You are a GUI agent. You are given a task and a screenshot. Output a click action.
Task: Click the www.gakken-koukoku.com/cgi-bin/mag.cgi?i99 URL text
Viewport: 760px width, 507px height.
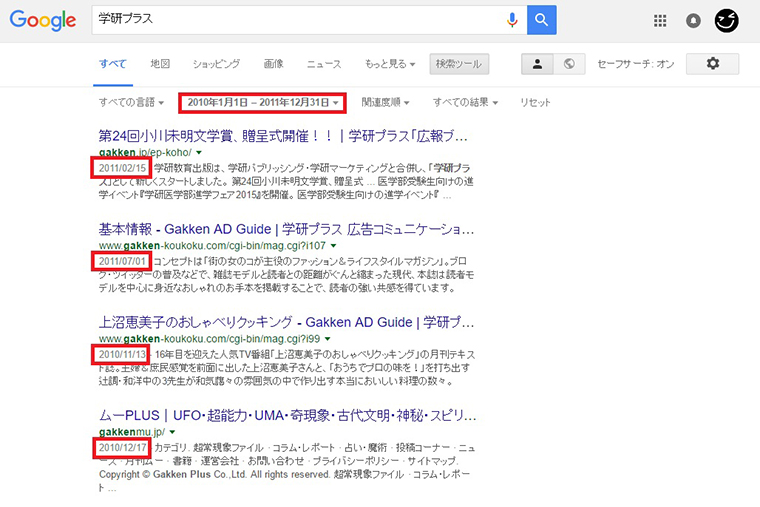tap(209, 338)
